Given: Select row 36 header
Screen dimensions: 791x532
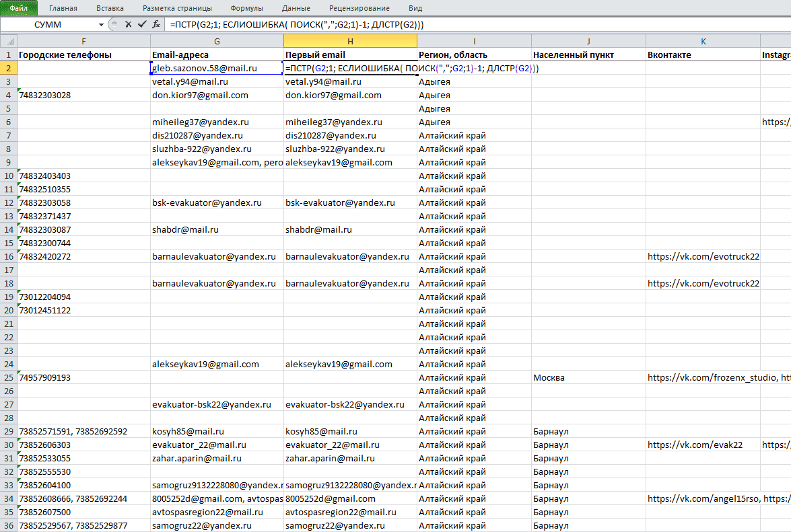Looking at the screenshot, I should tap(9, 525).
